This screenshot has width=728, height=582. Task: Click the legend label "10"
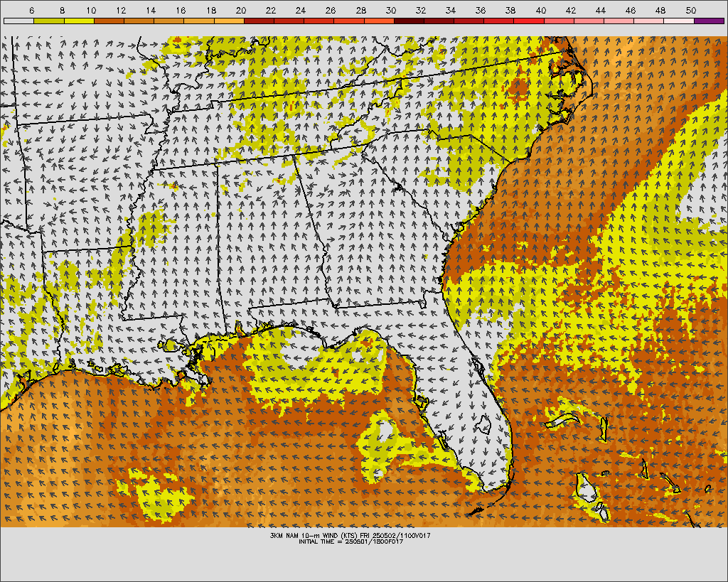pos(91,10)
